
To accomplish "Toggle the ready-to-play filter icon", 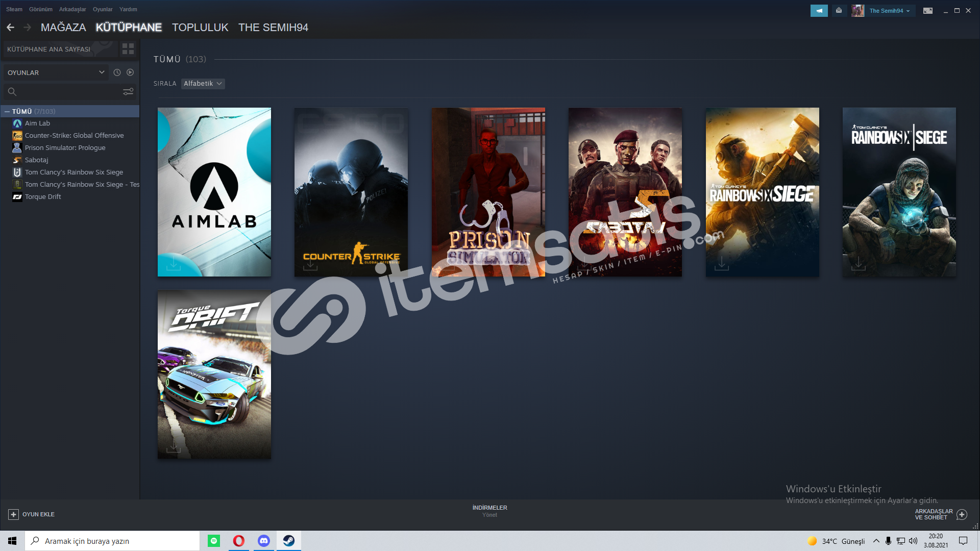I will [130, 72].
